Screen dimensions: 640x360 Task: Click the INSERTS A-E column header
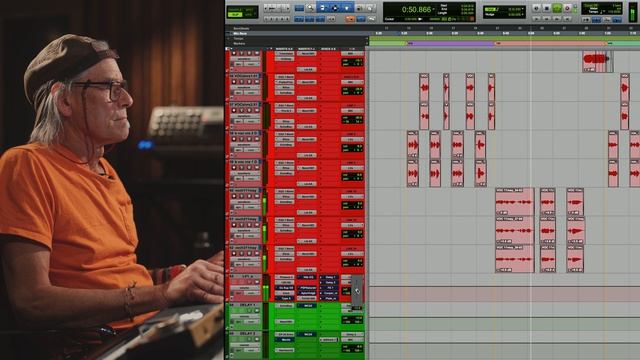coord(284,49)
